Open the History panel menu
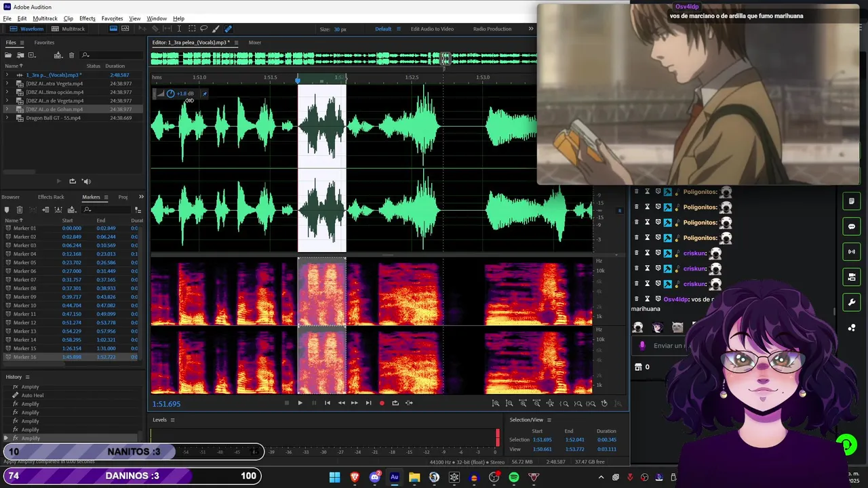The image size is (868, 488). coord(27,377)
